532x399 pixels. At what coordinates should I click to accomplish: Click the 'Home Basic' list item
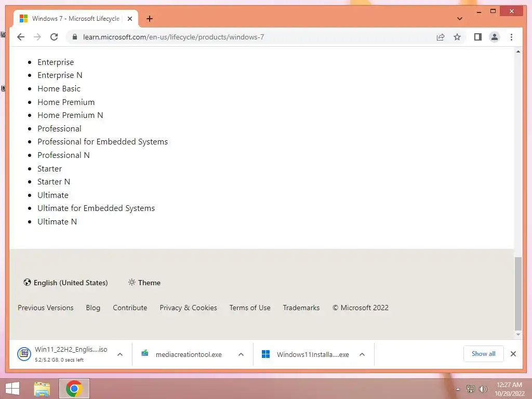click(x=59, y=89)
